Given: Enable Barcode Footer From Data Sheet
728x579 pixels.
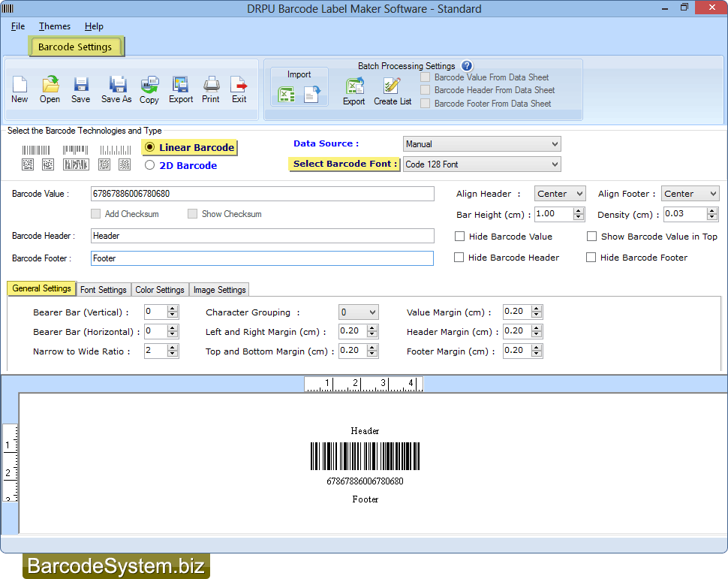Looking at the screenshot, I should 425,104.
